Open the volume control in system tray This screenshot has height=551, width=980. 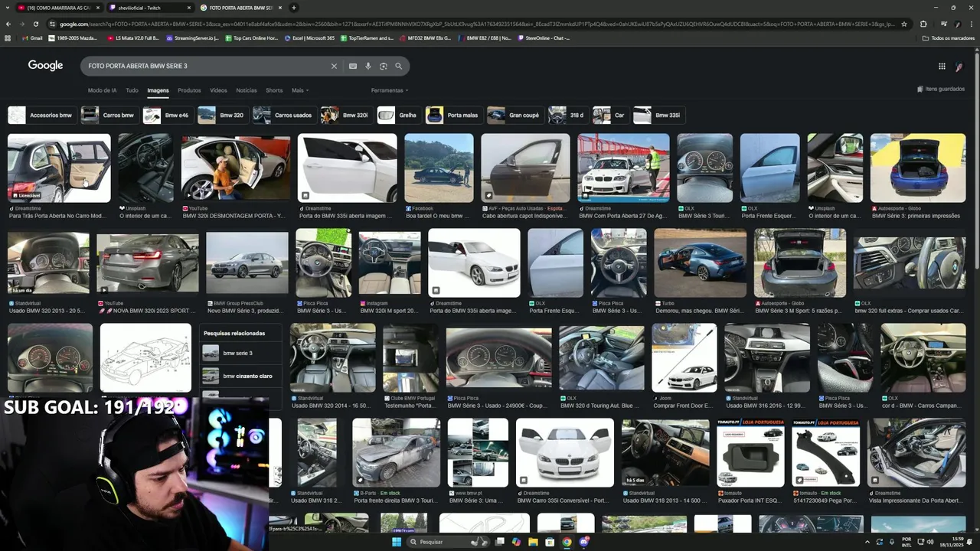pos(930,542)
